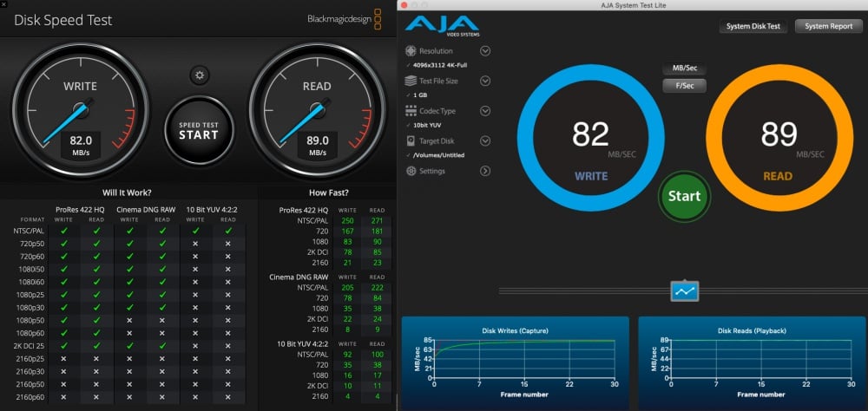Viewport: 868px width, 411px height.
Task: Expand the Settings chevron in AJA
Action: pyautogui.click(x=485, y=171)
